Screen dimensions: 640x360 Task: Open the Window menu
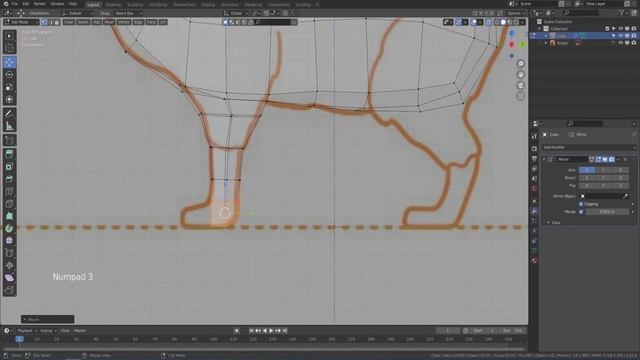[57, 4]
